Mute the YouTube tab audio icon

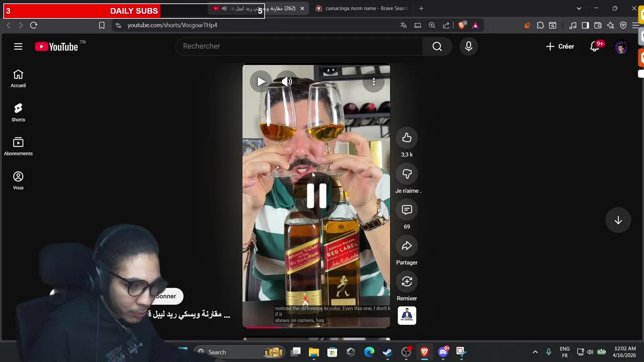point(224,9)
